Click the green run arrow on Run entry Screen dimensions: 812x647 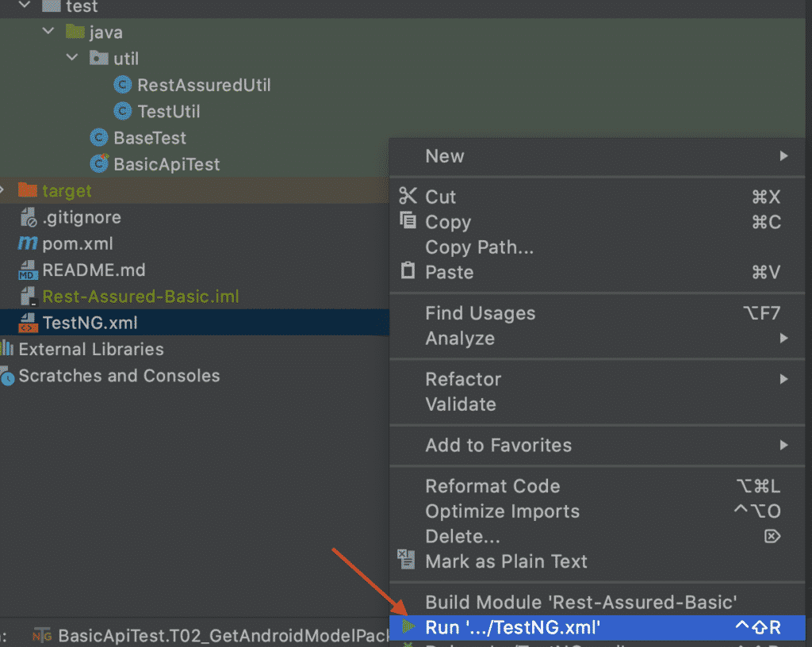tap(408, 627)
